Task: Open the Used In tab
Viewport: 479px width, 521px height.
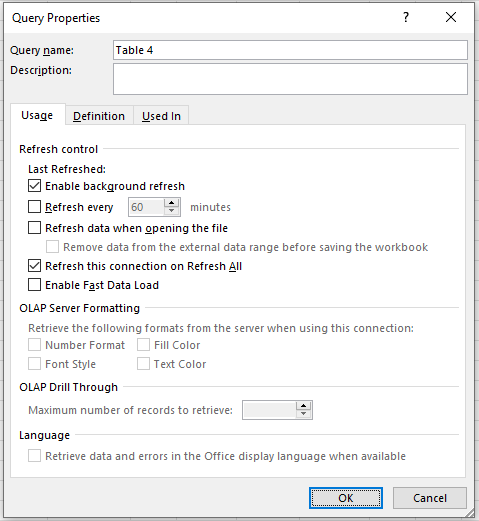Action: pos(161,116)
